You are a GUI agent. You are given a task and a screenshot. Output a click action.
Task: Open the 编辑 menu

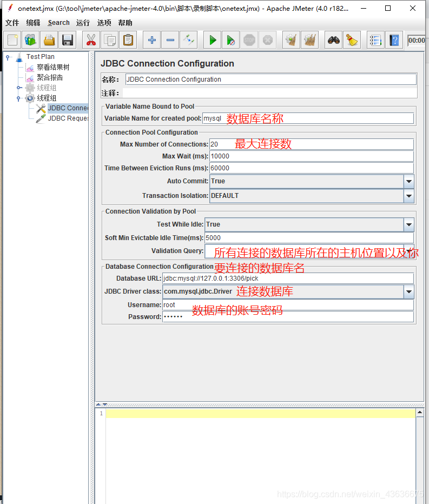pyautogui.click(x=33, y=23)
